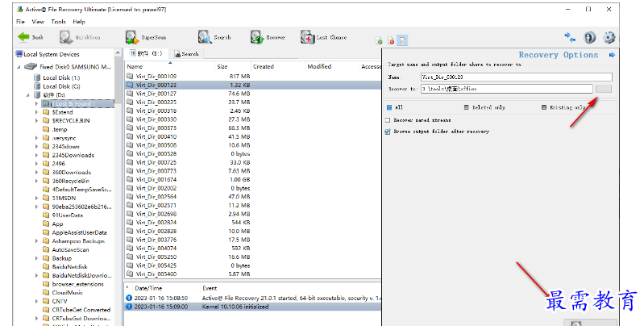The height and width of the screenshot is (326, 644).
Task: Click the Recover toolbar icon
Action: (x=257, y=37)
